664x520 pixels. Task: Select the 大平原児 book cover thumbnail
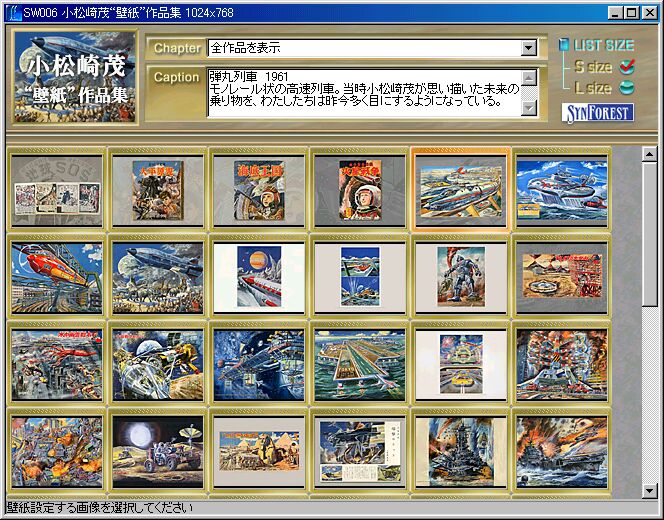(158, 191)
